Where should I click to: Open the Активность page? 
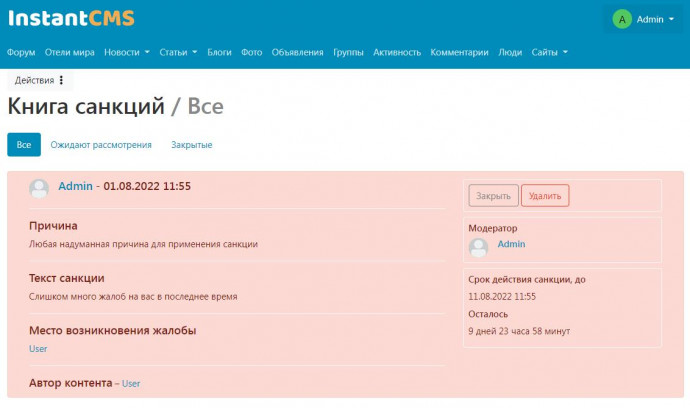point(397,52)
